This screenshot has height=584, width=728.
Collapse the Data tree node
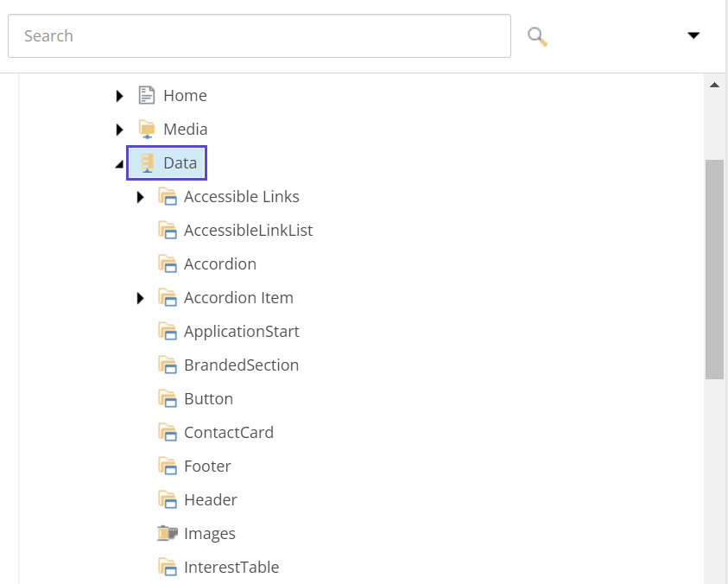click(119, 164)
